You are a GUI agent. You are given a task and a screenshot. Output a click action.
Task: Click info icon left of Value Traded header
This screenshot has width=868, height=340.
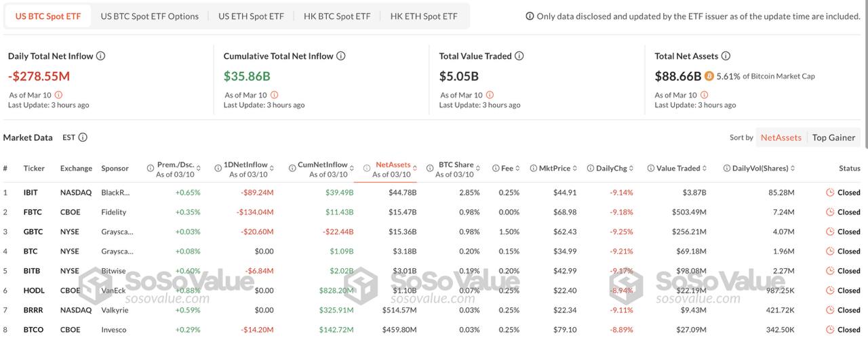pos(651,168)
